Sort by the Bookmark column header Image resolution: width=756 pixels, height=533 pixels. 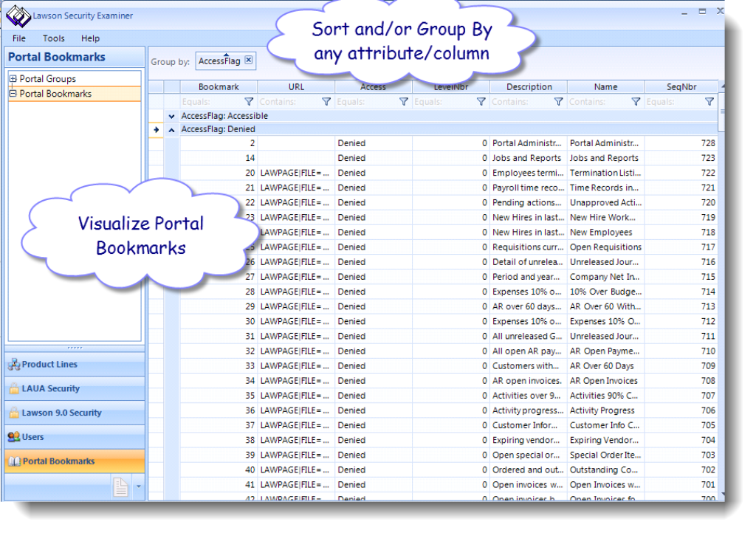[x=219, y=87]
